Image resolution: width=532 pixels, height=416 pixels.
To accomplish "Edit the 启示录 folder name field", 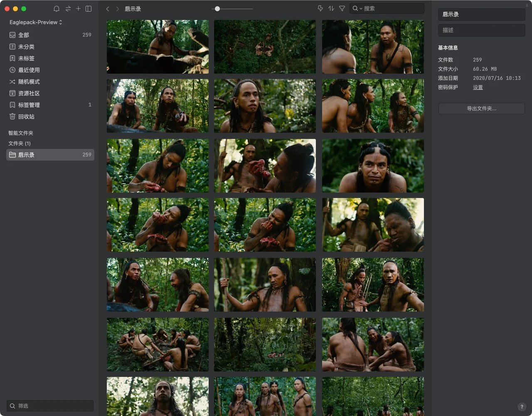I will pos(482,15).
